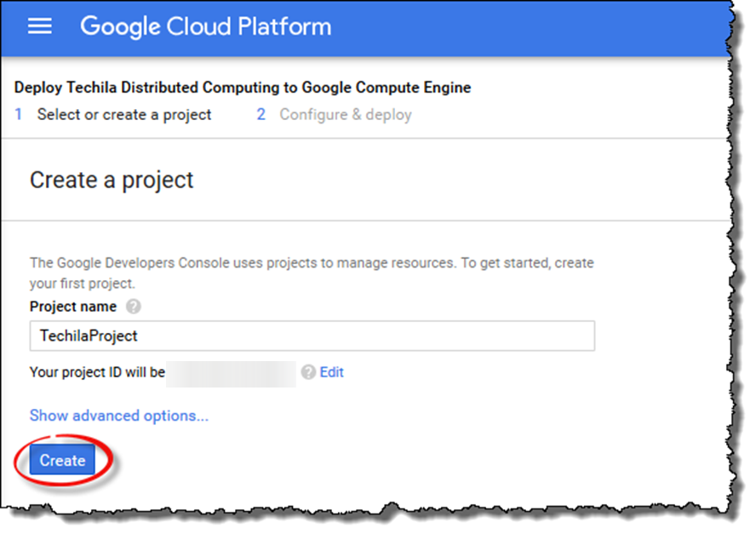This screenshot has width=756, height=534.
Task: Click the Google Cloud Platform logo text
Action: click(205, 26)
